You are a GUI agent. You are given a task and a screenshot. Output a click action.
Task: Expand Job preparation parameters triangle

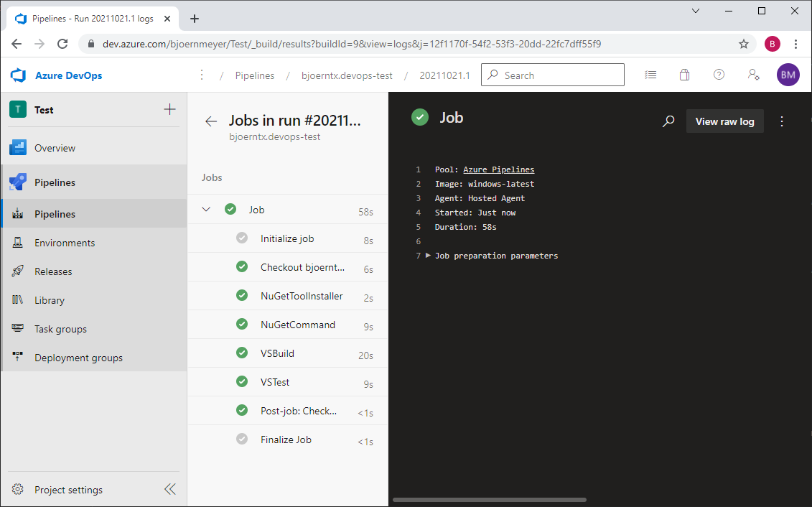[429, 256]
